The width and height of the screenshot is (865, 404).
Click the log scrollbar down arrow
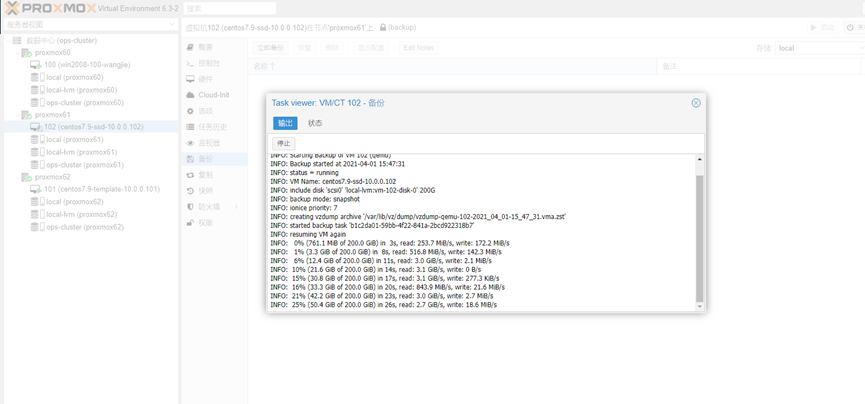pos(700,306)
